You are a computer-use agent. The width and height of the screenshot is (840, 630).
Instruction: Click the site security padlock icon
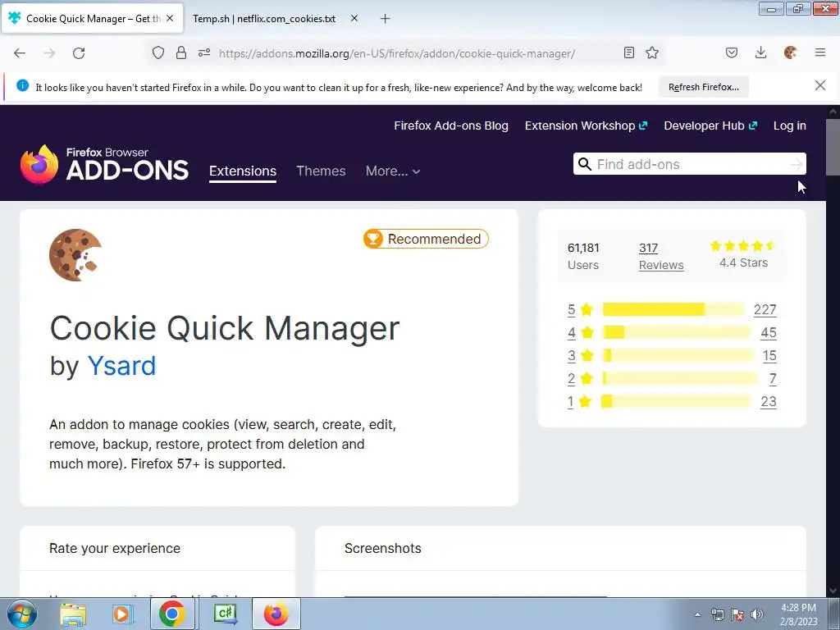[x=181, y=52]
